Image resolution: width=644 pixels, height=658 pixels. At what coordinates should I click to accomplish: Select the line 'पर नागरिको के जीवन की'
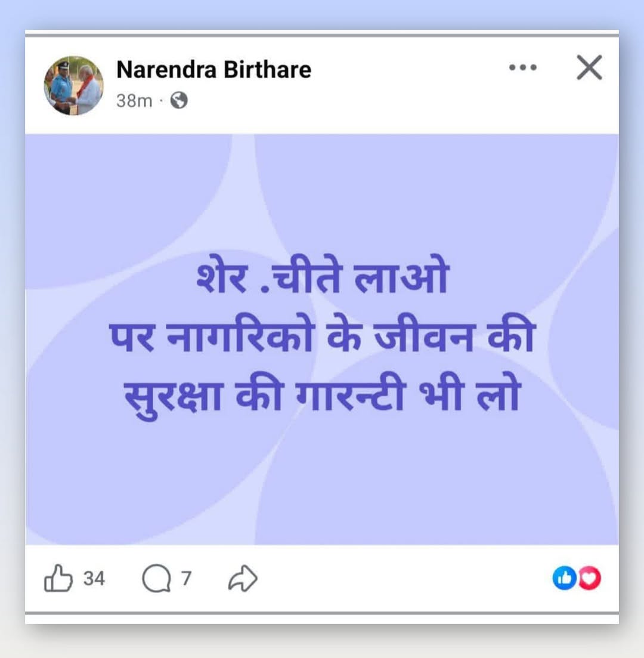322,336
